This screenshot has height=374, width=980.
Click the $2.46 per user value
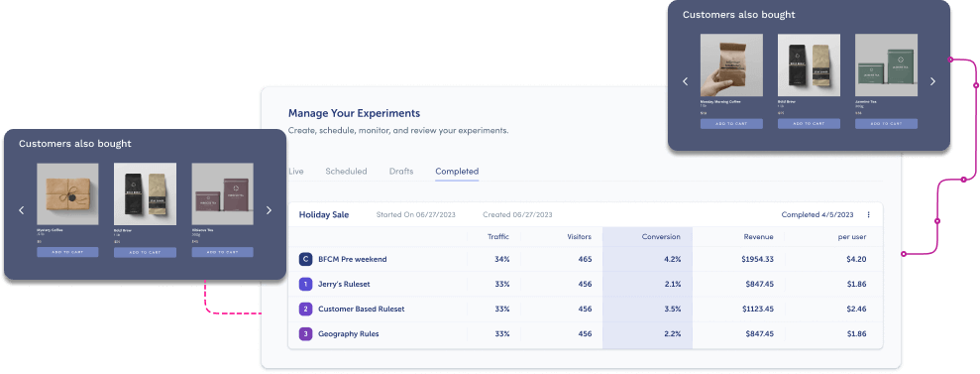click(856, 309)
